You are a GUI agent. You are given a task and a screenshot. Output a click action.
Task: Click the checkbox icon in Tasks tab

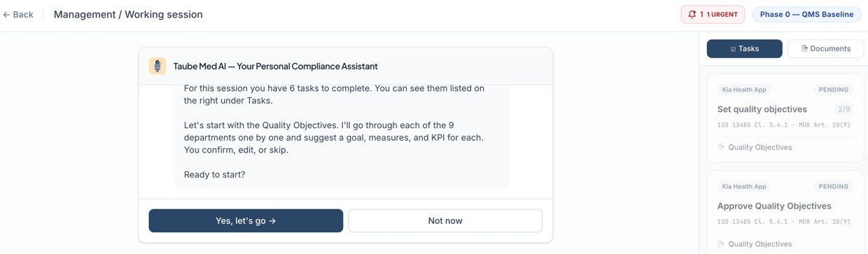[x=733, y=49]
